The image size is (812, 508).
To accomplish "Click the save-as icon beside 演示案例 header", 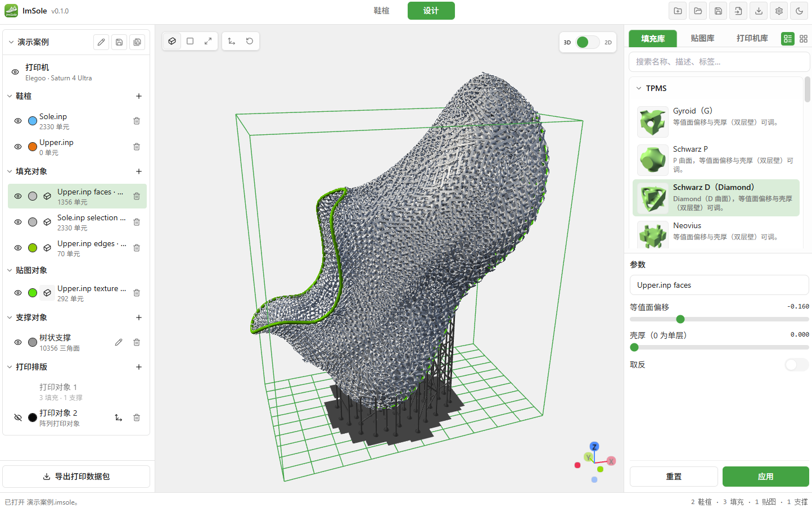I will point(137,42).
